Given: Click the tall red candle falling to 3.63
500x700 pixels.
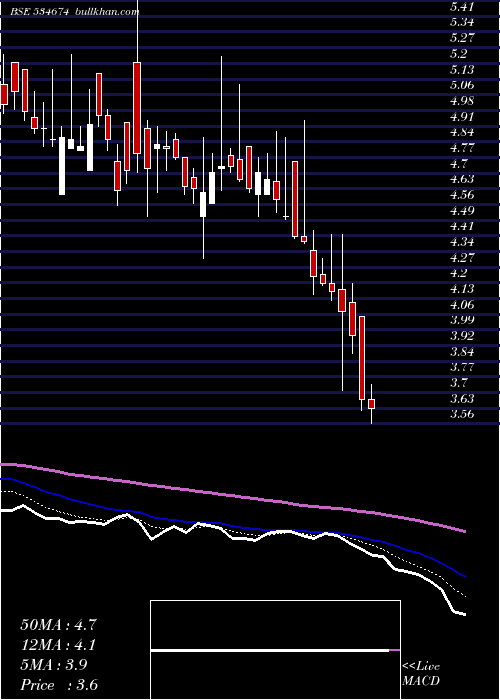Looking at the screenshot, I should pos(362,358).
